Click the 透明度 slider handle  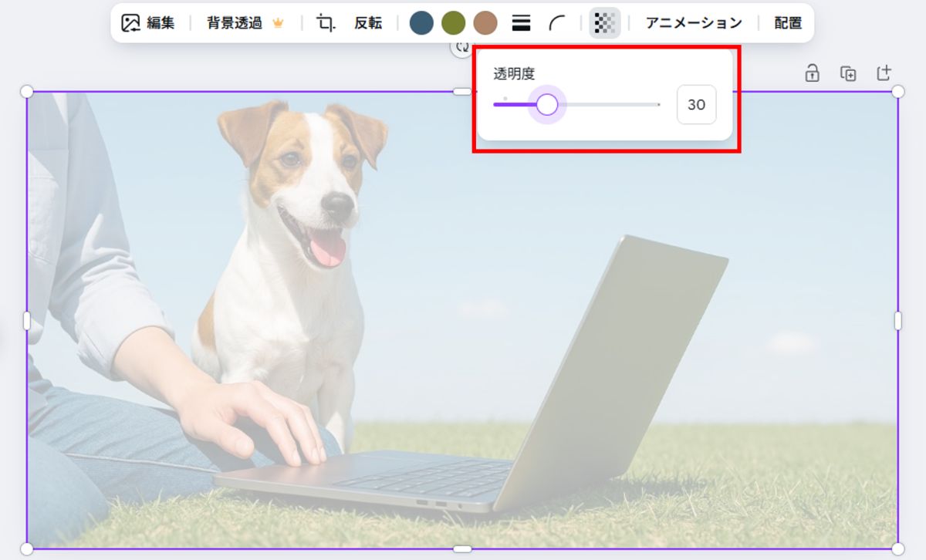click(x=547, y=104)
